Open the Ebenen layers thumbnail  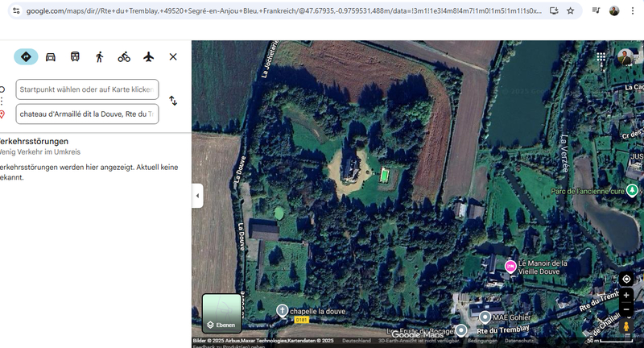pyautogui.click(x=221, y=313)
